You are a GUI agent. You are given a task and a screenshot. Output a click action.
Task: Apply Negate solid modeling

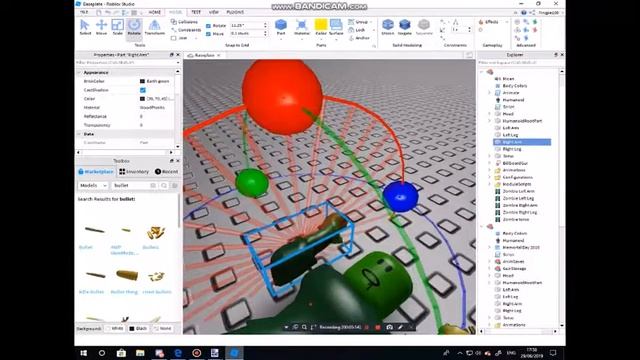pos(404,27)
